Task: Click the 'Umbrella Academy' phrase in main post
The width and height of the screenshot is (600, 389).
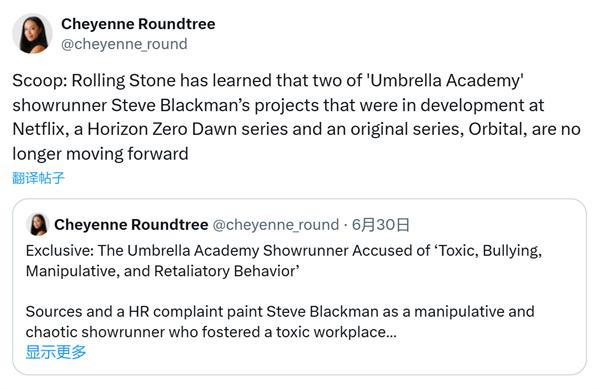Action: 445,81
